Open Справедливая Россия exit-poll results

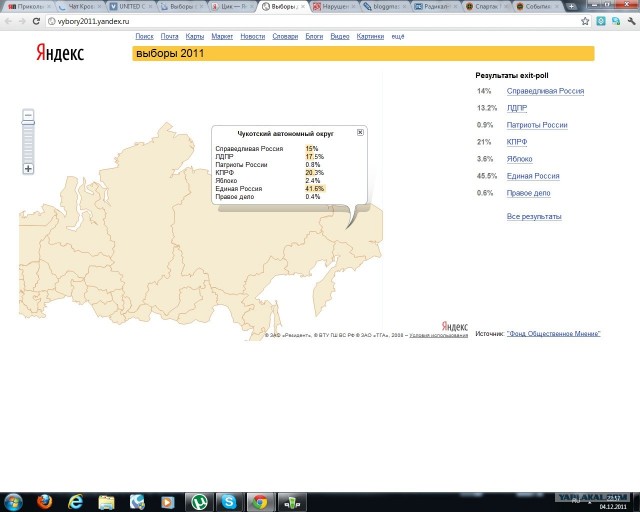pos(545,91)
